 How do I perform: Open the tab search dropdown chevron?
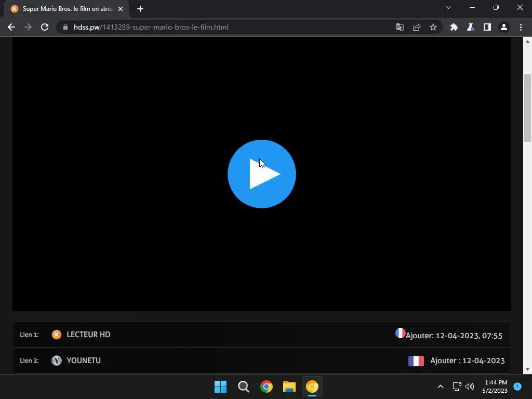(448, 7)
